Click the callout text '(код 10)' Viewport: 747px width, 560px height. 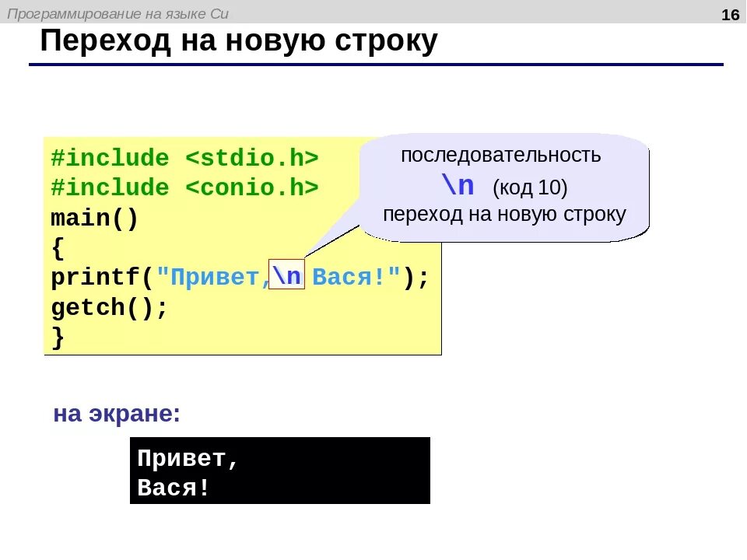pyautogui.click(x=530, y=187)
